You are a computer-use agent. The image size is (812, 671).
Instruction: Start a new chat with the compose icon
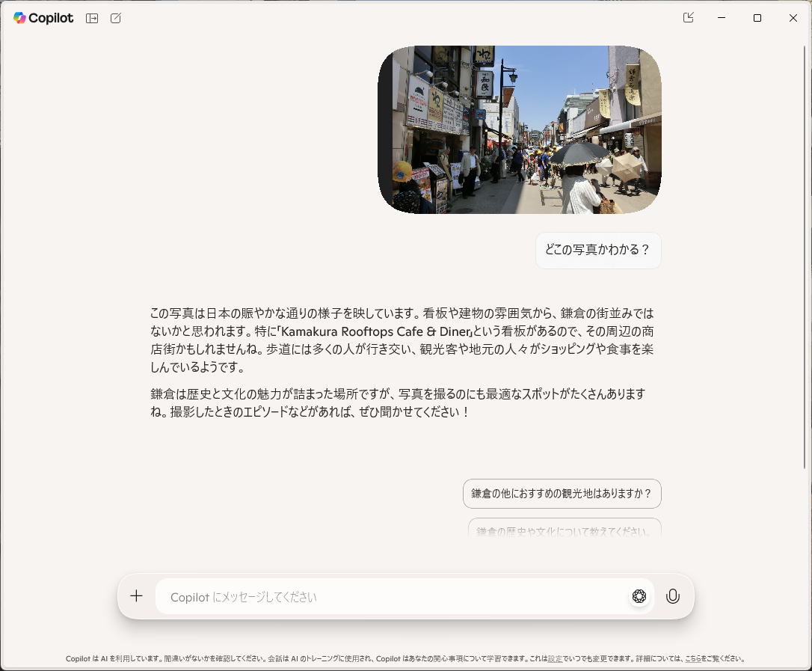116,18
